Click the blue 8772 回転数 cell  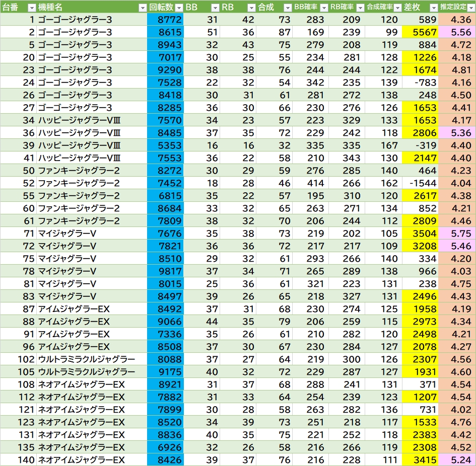[x=166, y=20]
